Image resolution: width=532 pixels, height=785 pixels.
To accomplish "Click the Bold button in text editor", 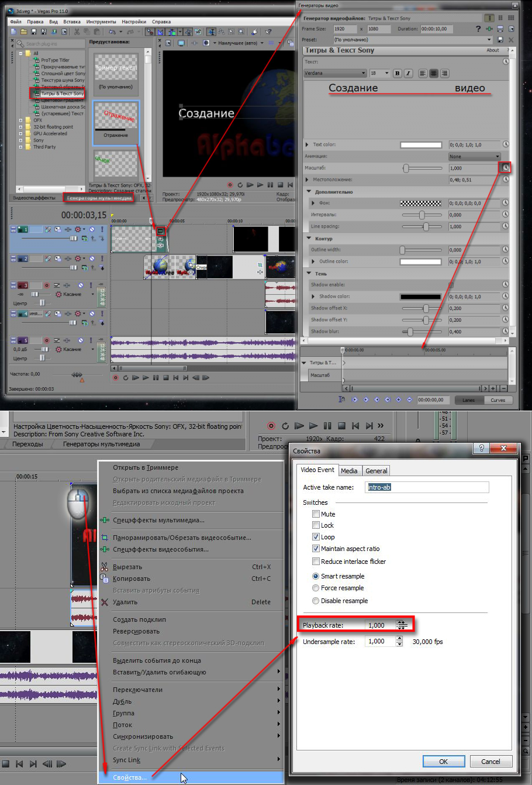I will (398, 73).
